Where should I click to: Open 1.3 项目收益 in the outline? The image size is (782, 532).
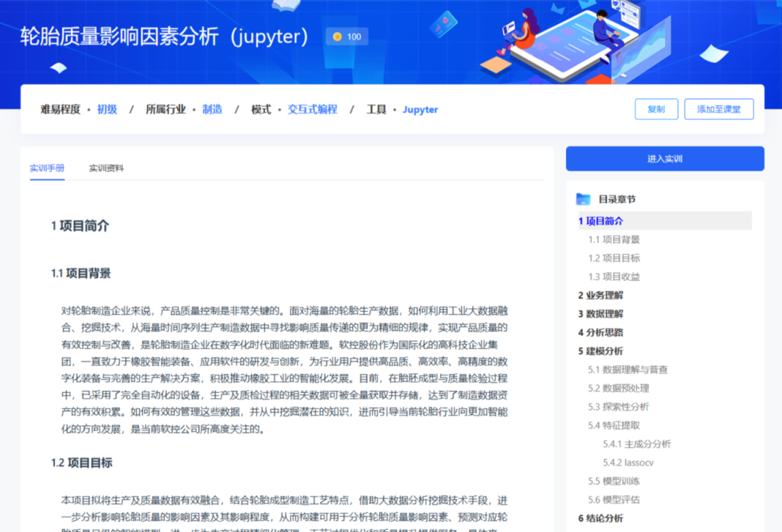point(614,276)
